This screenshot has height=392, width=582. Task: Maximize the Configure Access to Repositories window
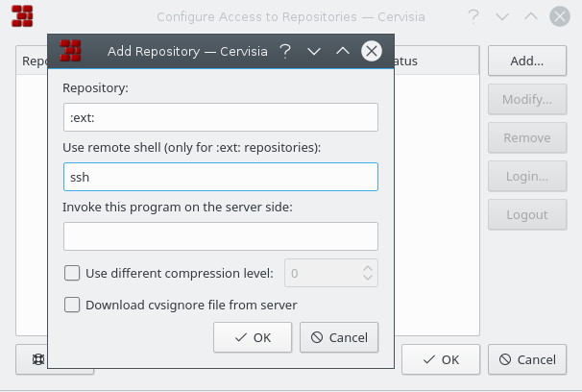(531, 16)
